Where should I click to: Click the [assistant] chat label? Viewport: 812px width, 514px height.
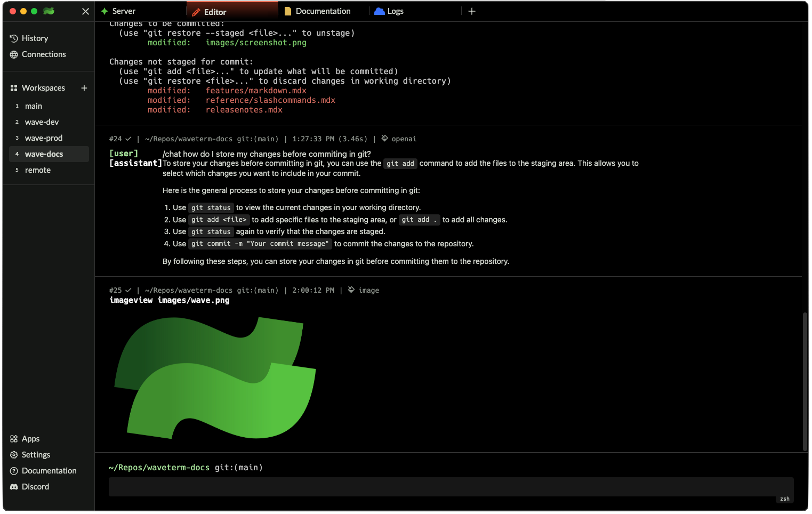[x=135, y=163]
